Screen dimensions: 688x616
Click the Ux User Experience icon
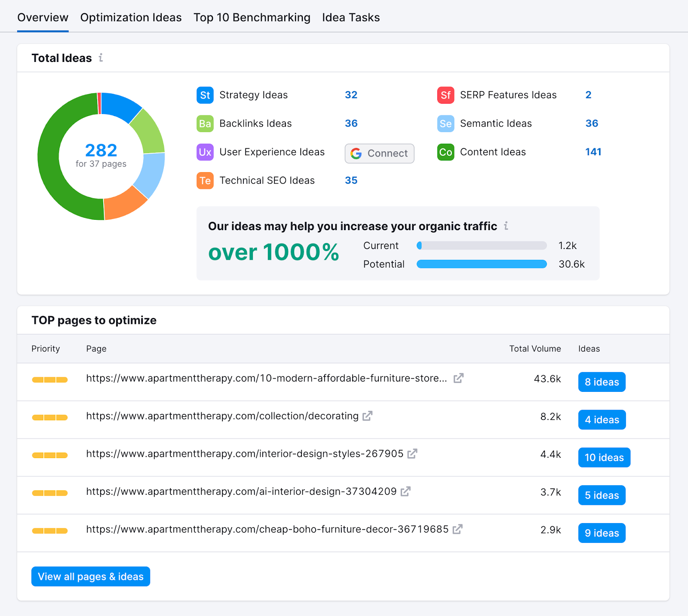coord(205,152)
